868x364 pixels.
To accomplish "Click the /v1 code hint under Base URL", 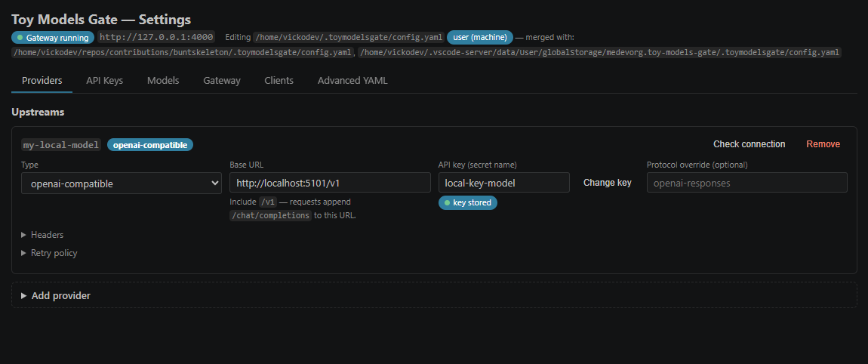I will pyautogui.click(x=267, y=202).
